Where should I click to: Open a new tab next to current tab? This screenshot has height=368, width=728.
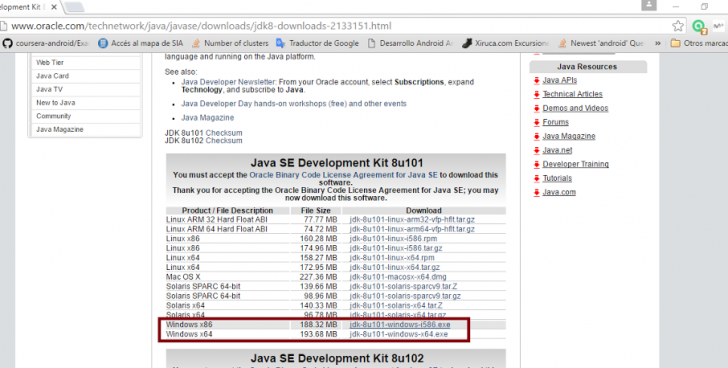[73, 6]
